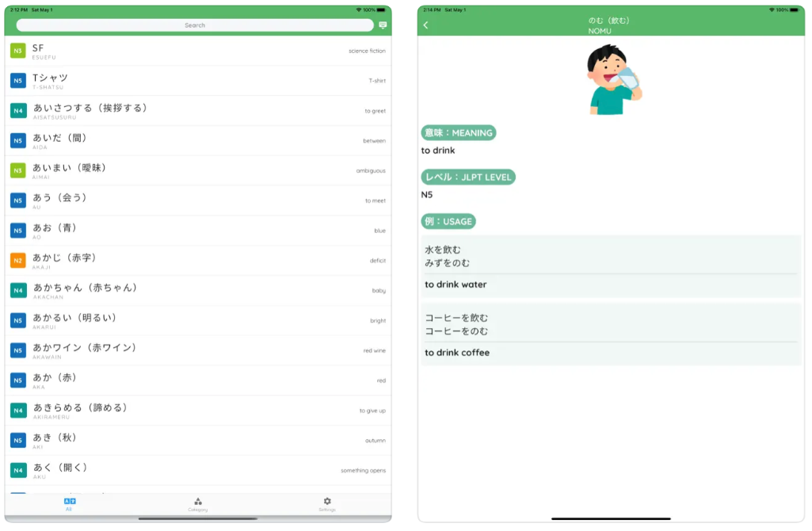
Task: Switch to the Category tab
Action: (x=198, y=504)
